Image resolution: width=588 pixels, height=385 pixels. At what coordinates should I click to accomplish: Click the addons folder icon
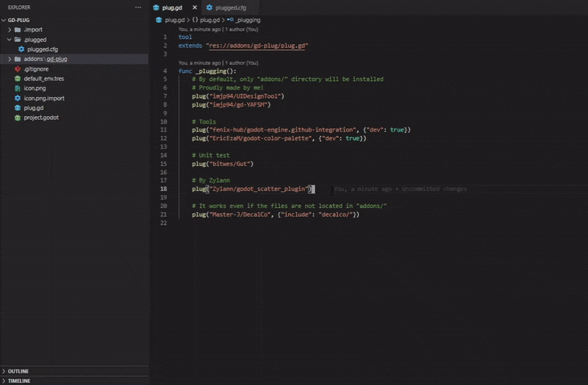point(18,59)
